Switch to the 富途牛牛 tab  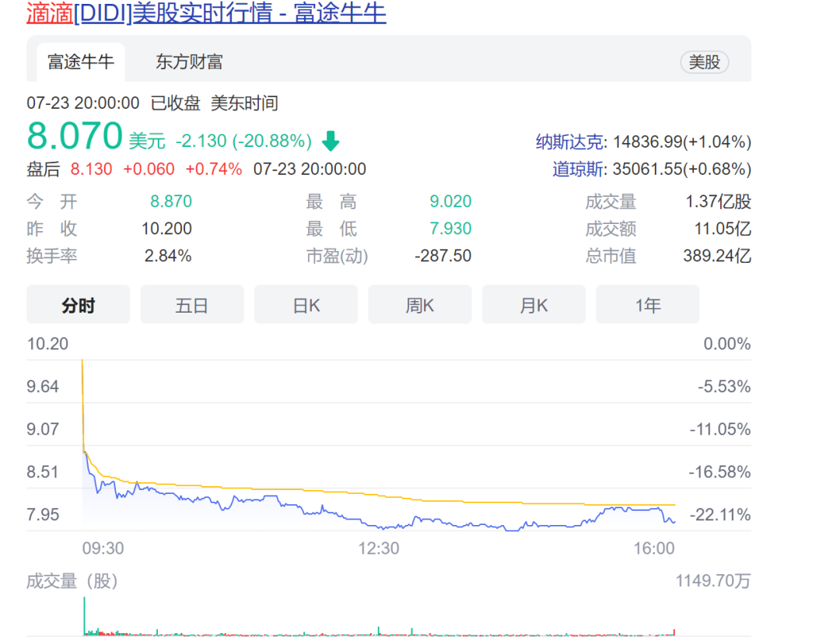click(x=81, y=62)
